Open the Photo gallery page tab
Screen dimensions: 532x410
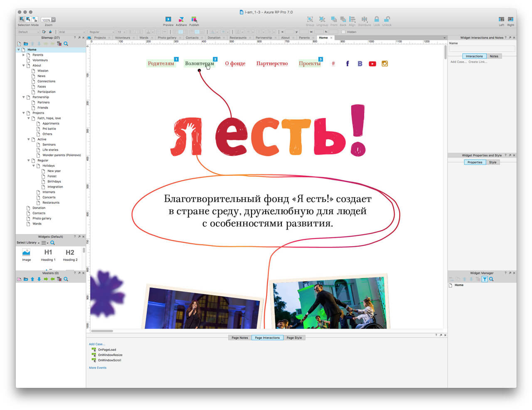167,38
